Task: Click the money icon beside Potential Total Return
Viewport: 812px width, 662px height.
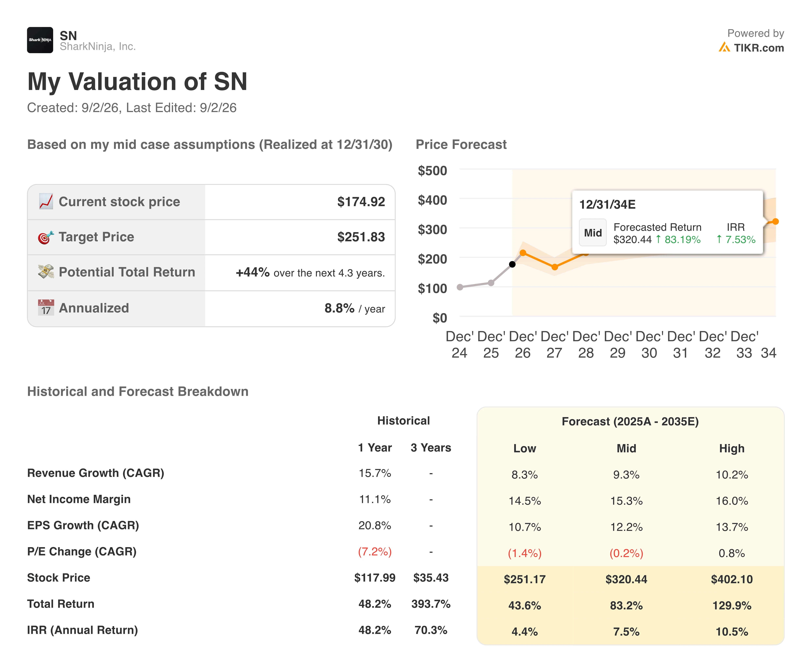Action: pos(46,272)
